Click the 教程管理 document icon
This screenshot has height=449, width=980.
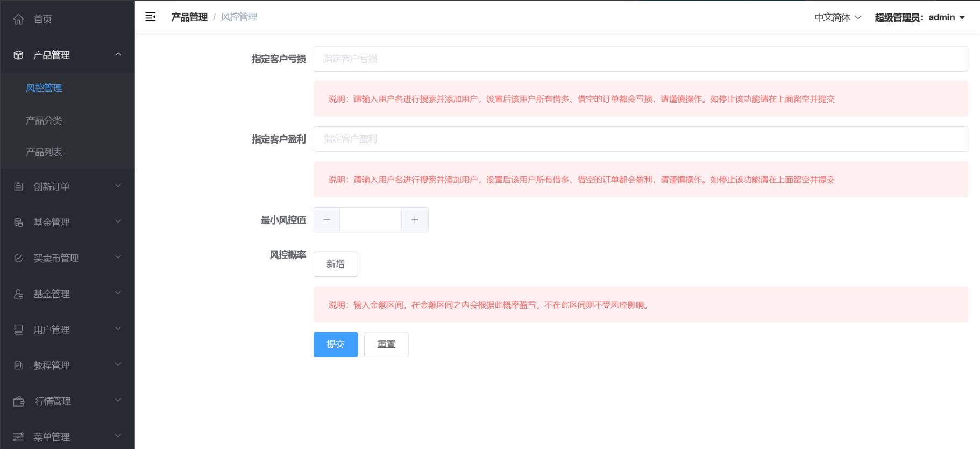coord(18,366)
